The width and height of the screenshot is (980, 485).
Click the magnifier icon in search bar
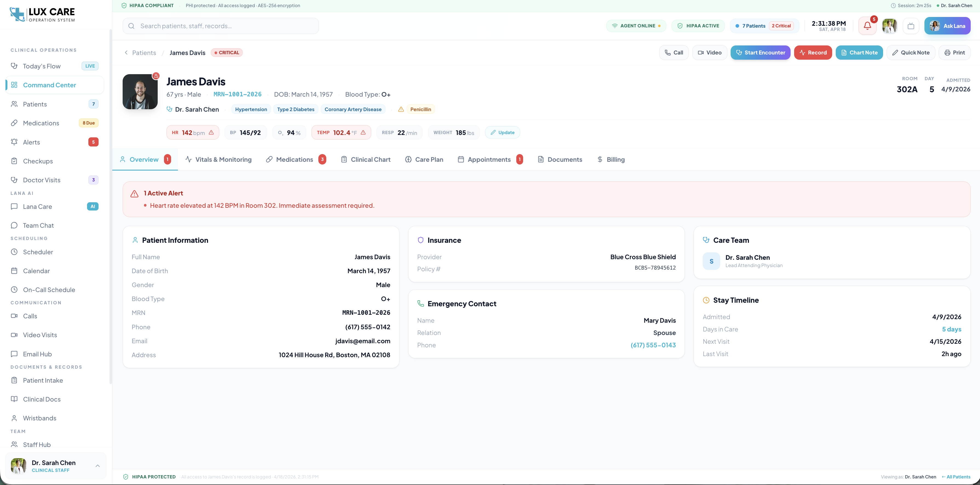131,26
